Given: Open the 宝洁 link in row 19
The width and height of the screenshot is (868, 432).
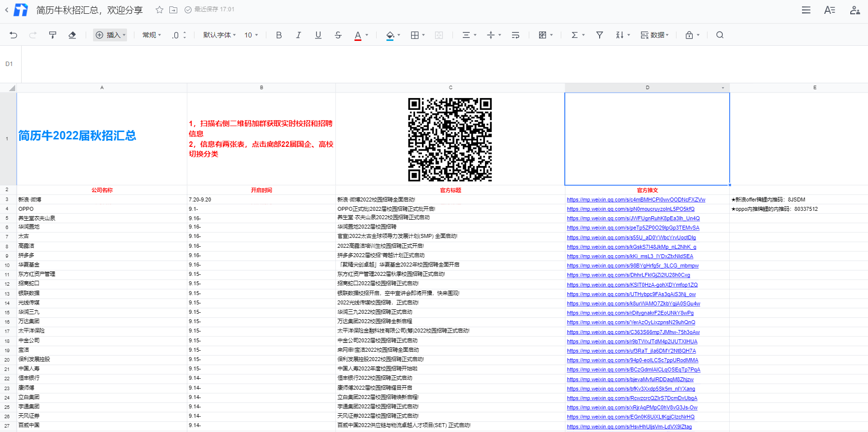Looking at the screenshot, I should click(x=631, y=351).
